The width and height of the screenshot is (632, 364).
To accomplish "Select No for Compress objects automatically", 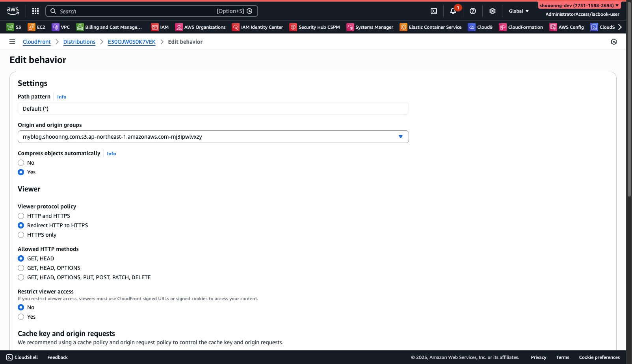I will tap(21, 163).
